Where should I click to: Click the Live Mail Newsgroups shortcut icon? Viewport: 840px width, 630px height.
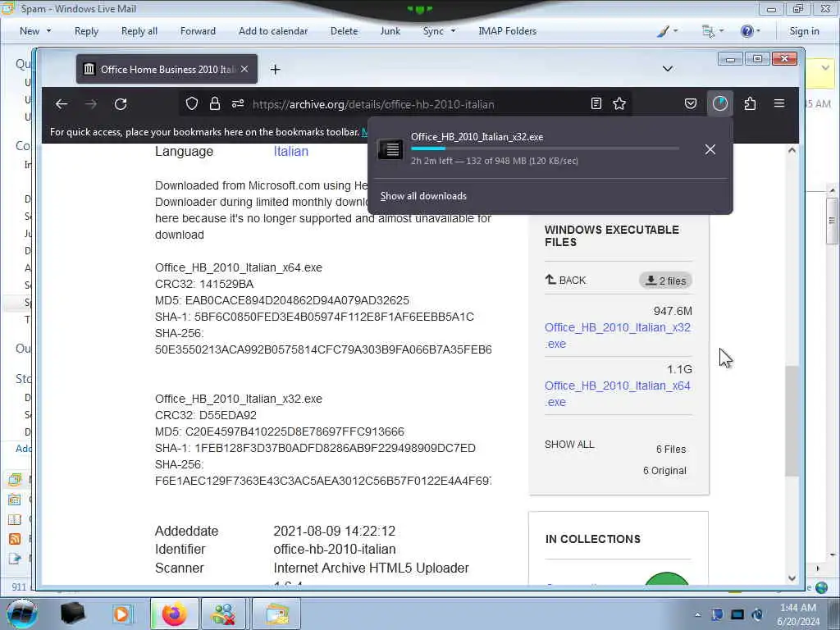[15, 559]
